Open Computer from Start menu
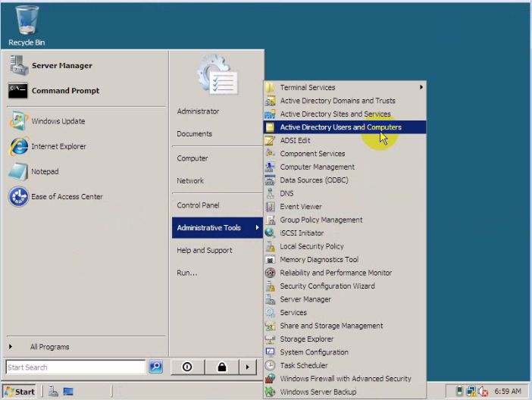The image size is (532, 400). pyautogui.click(x=217, y=158)
